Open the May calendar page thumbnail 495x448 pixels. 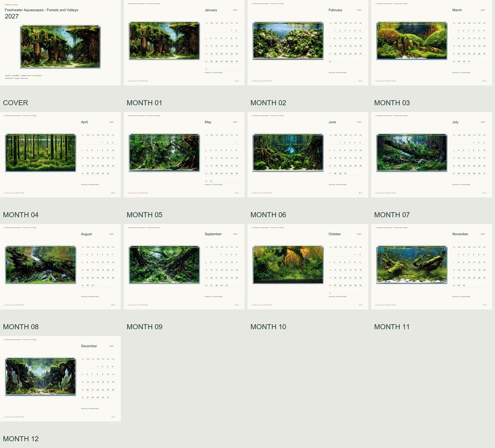(184, 155)
